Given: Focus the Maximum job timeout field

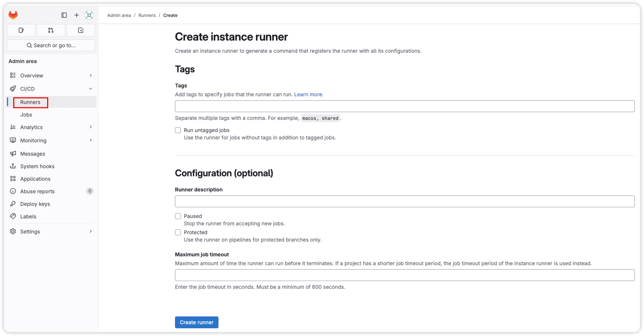Looking at the screenshot, I should [x=405, y=275].
